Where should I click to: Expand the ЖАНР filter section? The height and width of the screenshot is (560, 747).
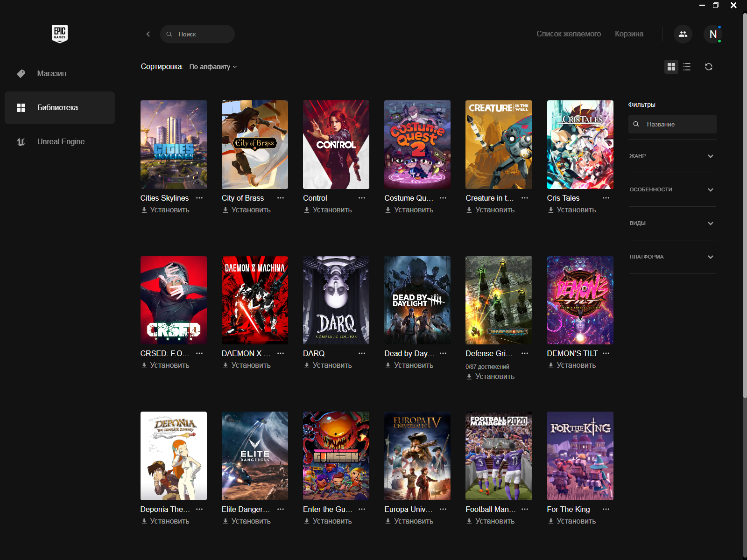coord(672,156)
